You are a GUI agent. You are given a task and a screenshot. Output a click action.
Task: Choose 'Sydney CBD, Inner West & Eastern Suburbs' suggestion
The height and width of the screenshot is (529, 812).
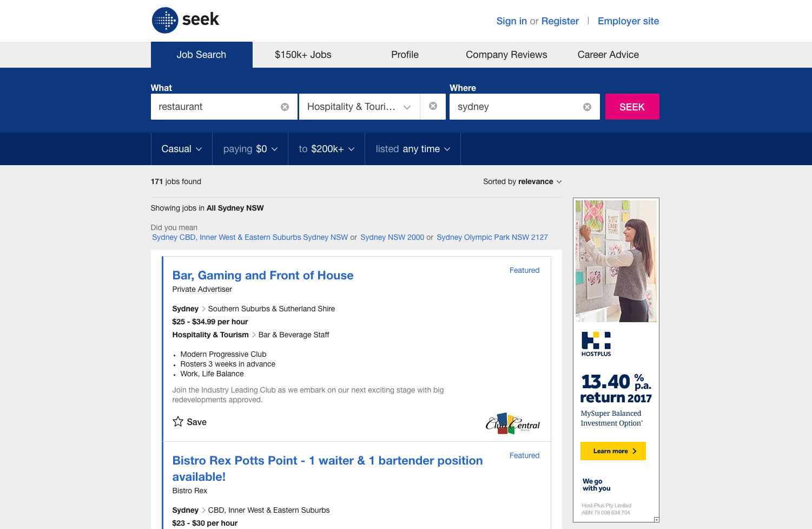[x=250, y=237]
